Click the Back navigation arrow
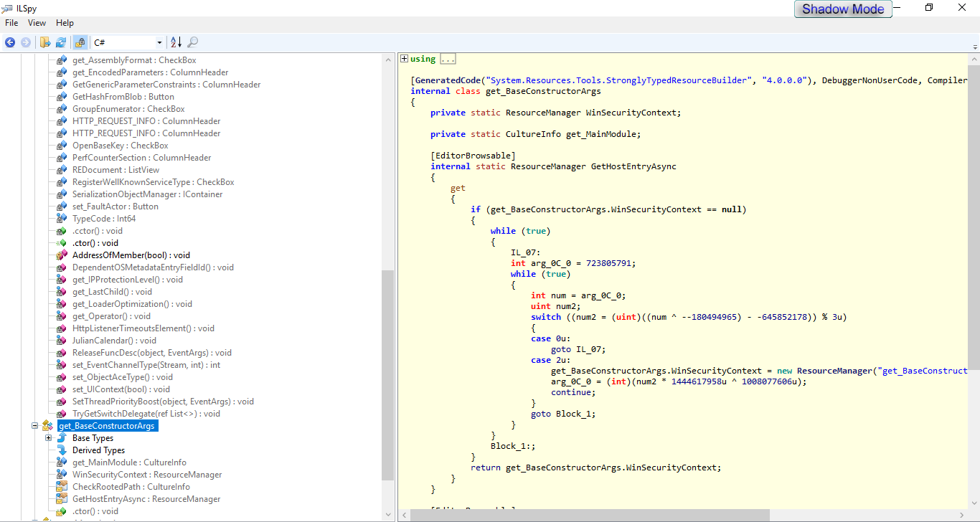The height and width of the screenshot is (522, 980). click(x=10, y=42)
